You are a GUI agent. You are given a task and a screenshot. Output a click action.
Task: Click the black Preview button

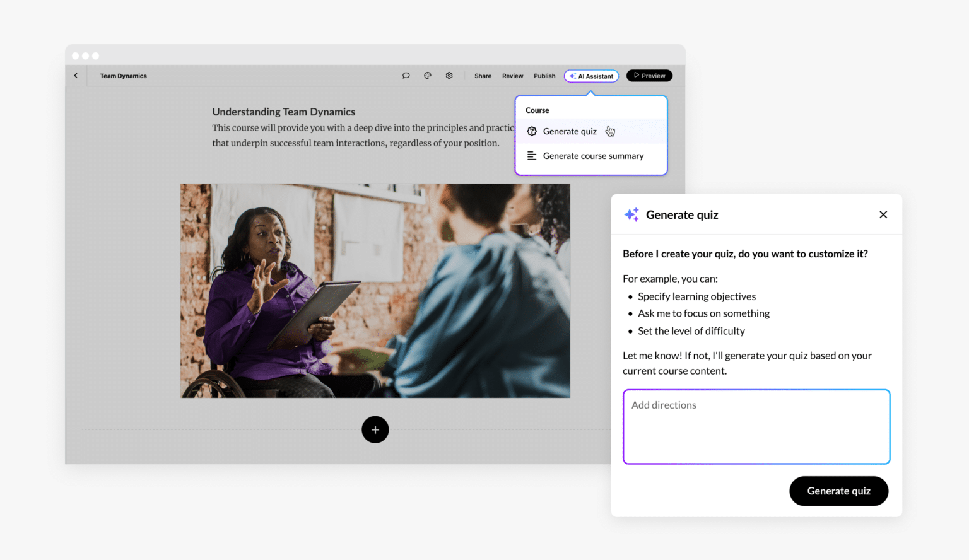(x=649, y=75)
